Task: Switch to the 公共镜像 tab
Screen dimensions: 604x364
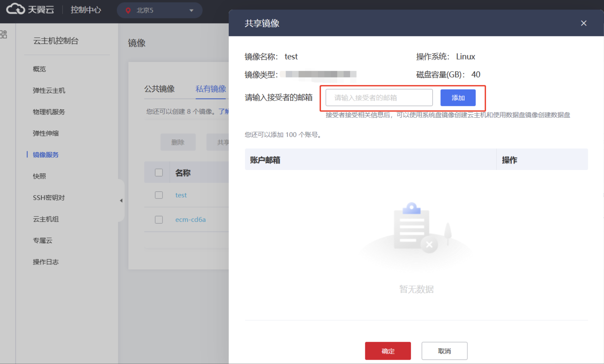Action: click(x=159, y=89)
